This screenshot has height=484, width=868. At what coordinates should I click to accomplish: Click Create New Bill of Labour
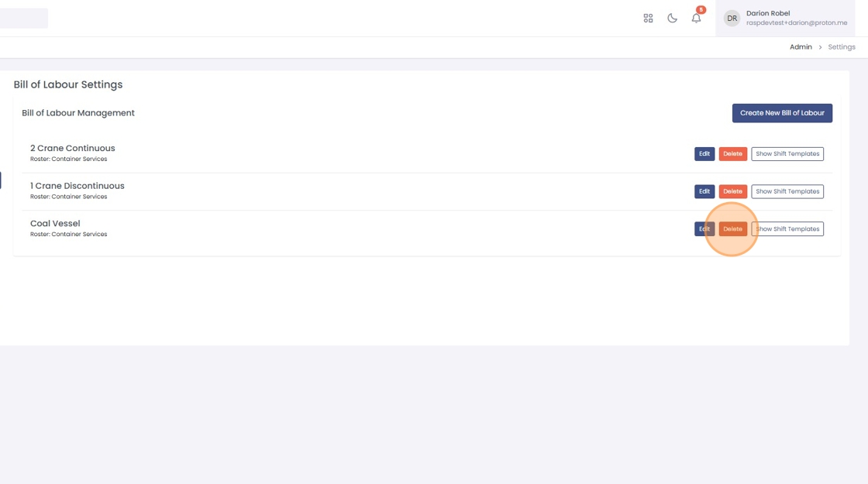(x=782, y=113)
